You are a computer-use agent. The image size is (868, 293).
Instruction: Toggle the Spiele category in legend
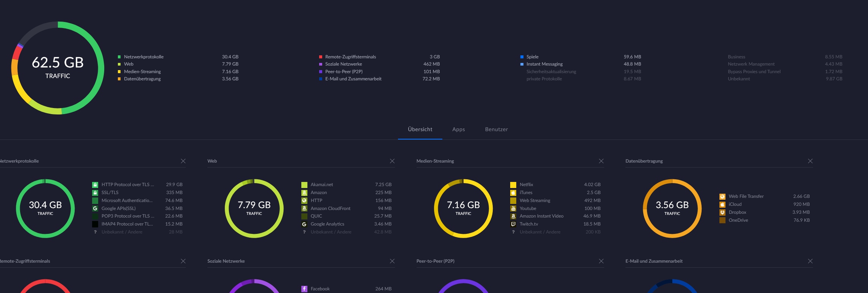(x=532, y=57)
